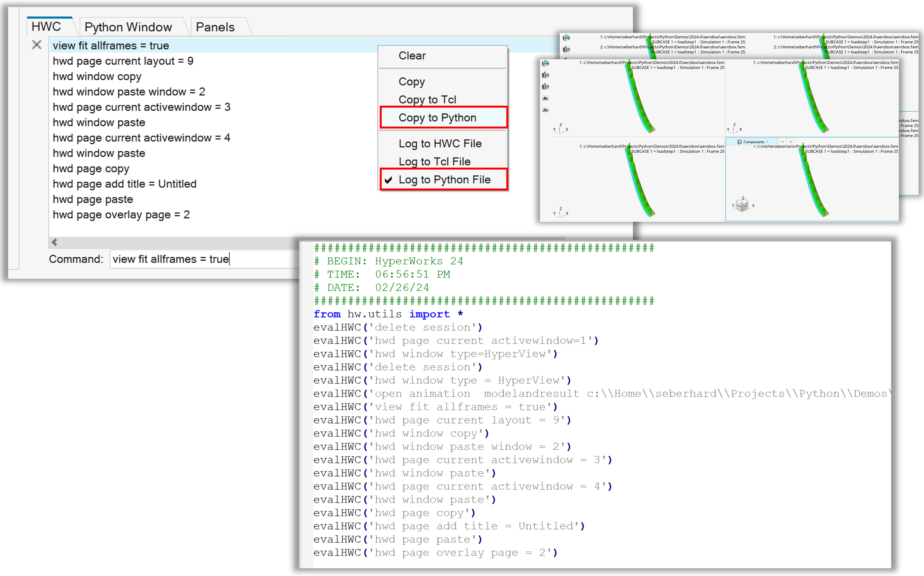Screen dimensions: 924x576
Task: Click the load model icon in front window
Action: 545,63
